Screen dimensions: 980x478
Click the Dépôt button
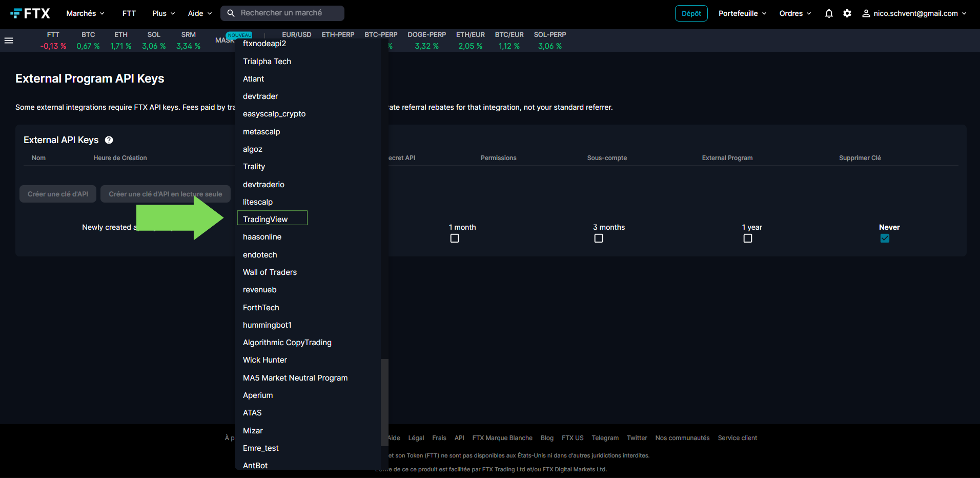[x=691, y=13]
